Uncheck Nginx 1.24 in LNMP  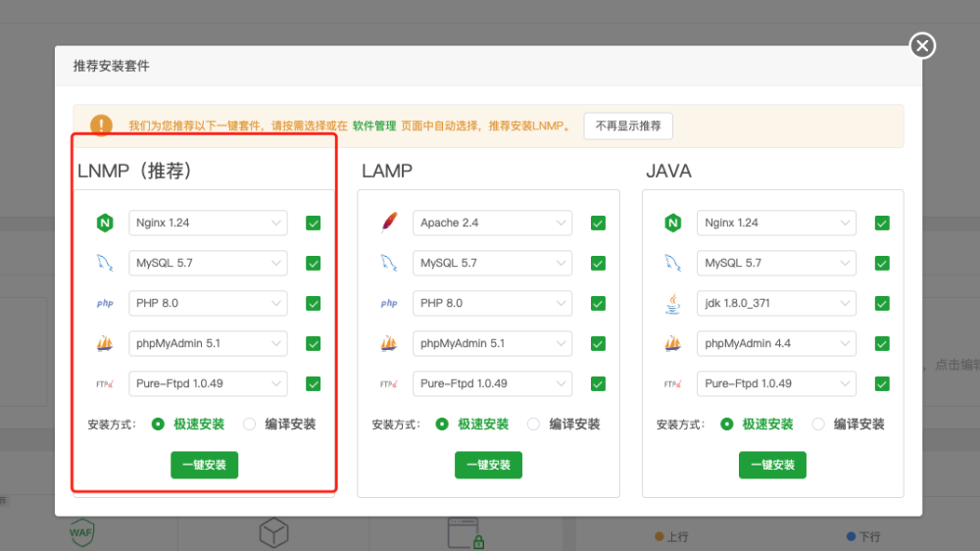314,224
